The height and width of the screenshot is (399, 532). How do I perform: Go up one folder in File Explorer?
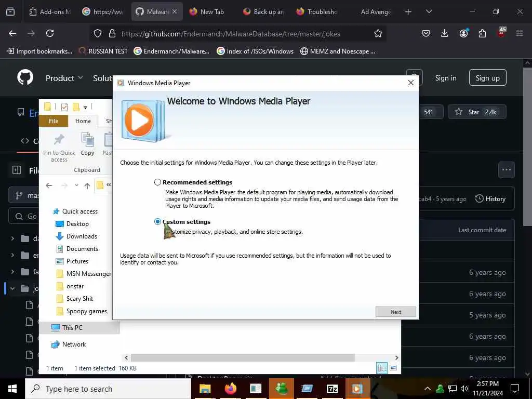coord(87,185)
